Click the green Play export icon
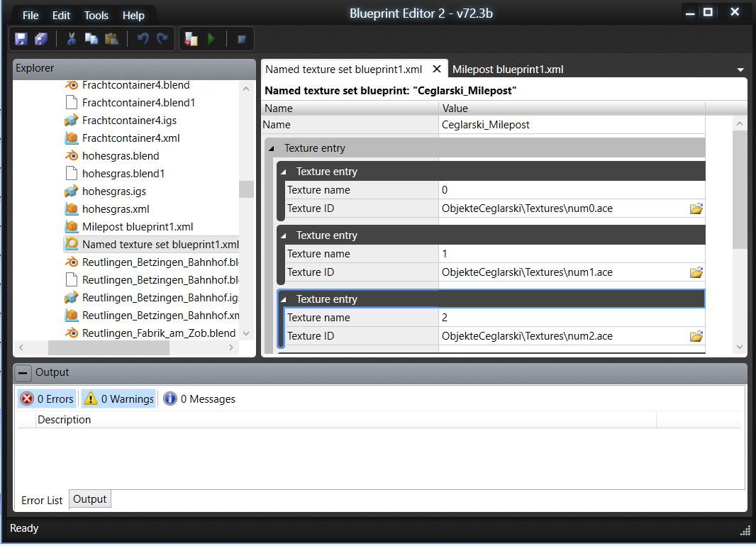756x546 pixels. point(211,39)
